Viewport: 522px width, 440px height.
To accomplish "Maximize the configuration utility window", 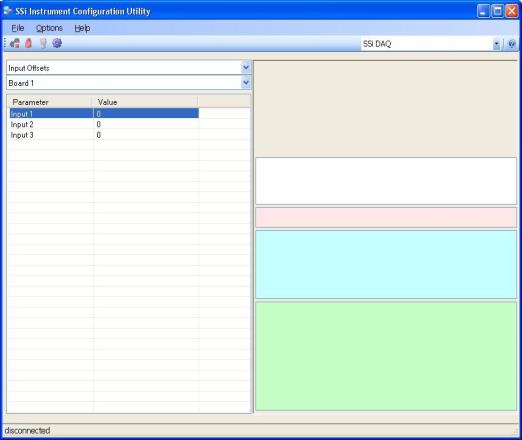I will click(497, 11).
